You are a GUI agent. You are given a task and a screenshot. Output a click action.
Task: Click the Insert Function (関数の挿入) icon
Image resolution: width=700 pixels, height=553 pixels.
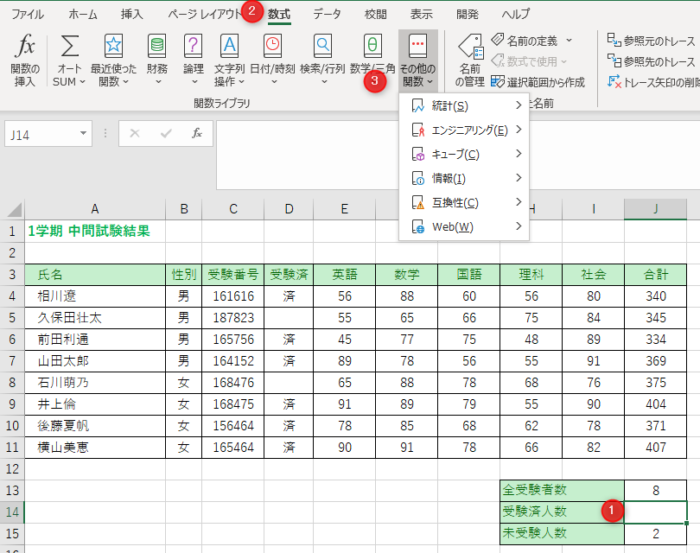26,48
